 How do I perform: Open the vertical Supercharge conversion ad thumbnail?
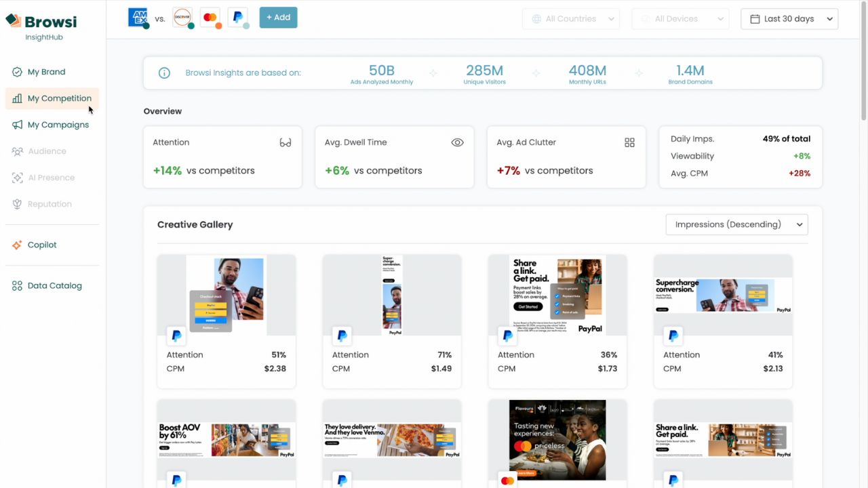[392, 295]
